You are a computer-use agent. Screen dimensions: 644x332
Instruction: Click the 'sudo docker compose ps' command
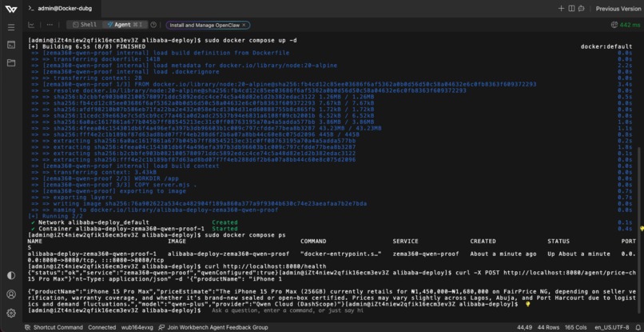click(245, 235)
